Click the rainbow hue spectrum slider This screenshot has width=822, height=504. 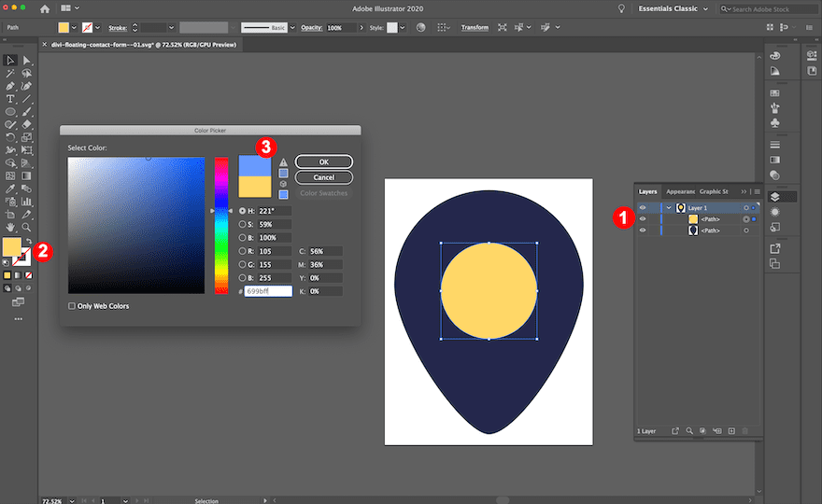tap(221, 225)
